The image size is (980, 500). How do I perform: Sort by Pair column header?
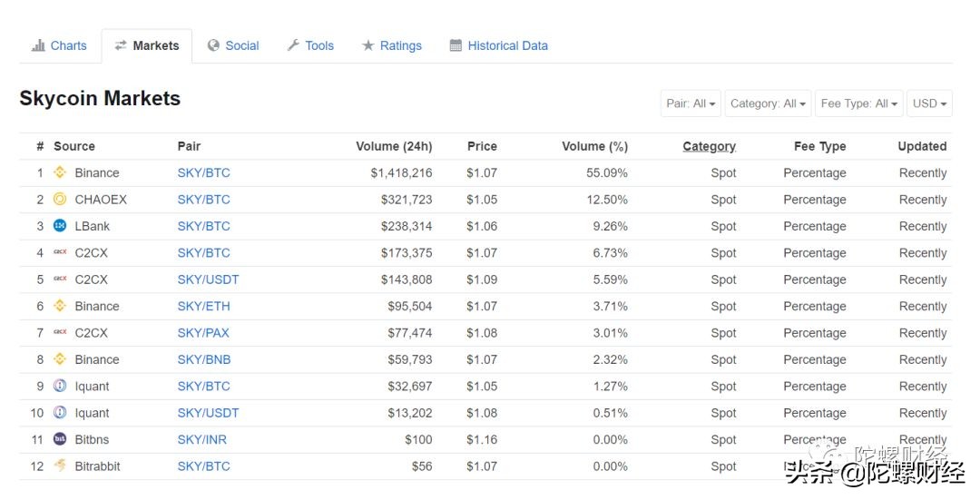[x=189, y=146]
